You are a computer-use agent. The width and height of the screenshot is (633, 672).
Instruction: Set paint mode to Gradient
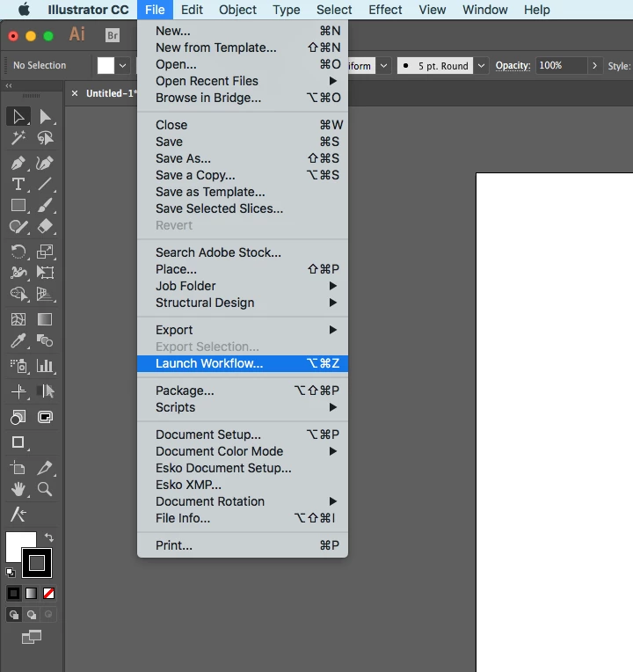32,593
